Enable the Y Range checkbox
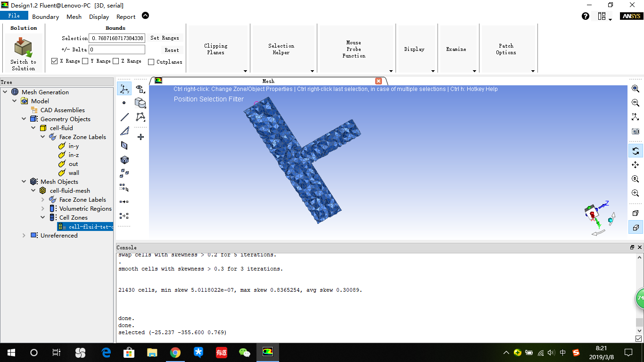 click(85, 61)
